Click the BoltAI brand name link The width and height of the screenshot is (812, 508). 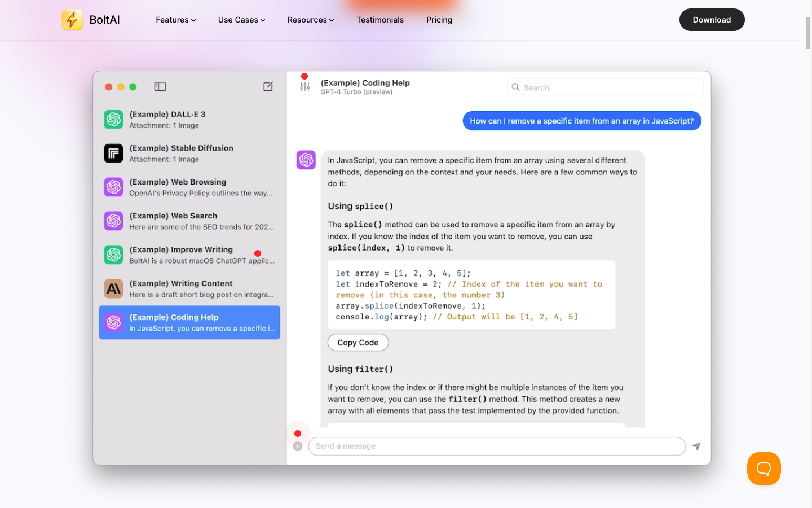click(x=105, y=20)
